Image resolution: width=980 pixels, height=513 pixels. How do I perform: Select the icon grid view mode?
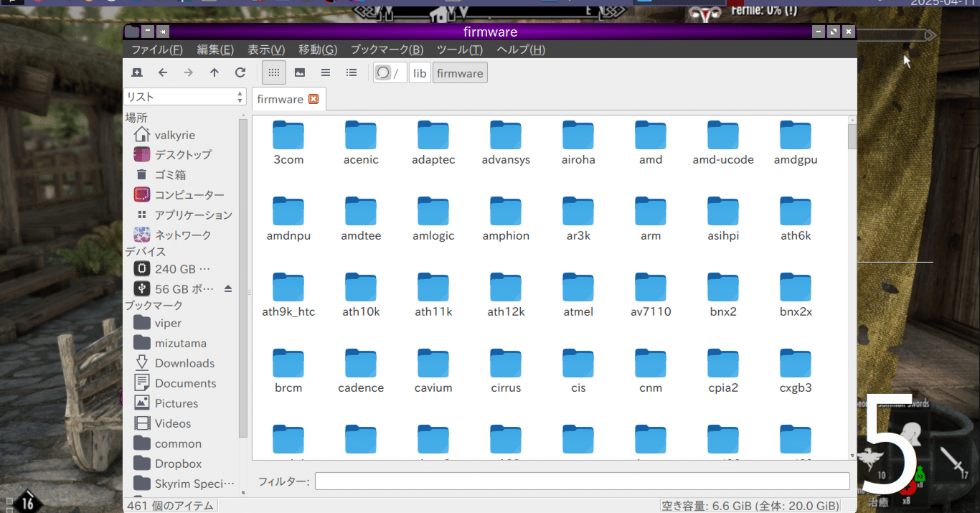coord(273,72)
